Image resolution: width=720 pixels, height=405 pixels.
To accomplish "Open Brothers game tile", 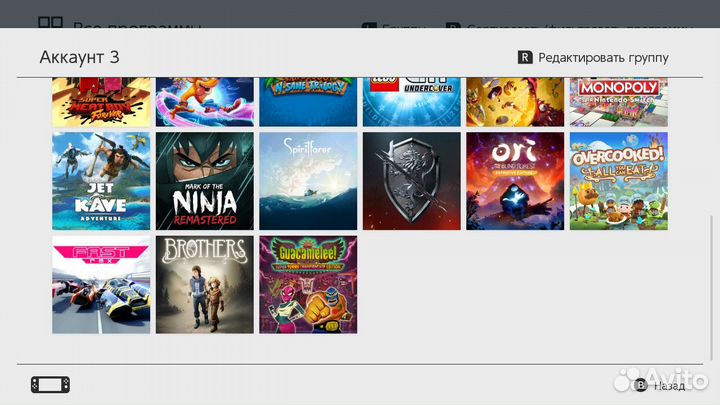I will [x=204, y=285].
